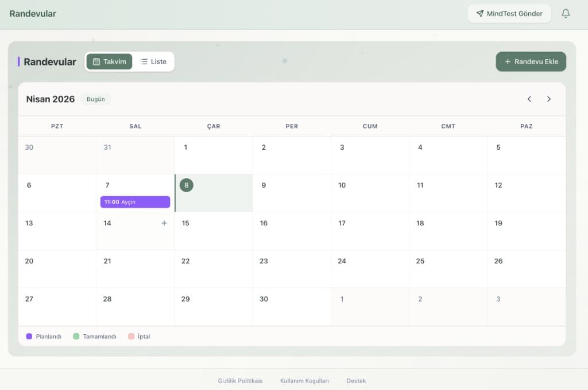Viewport: 588px width, 390px height.
Task: Switch to Liste view
Action: (x=153, y=62)
